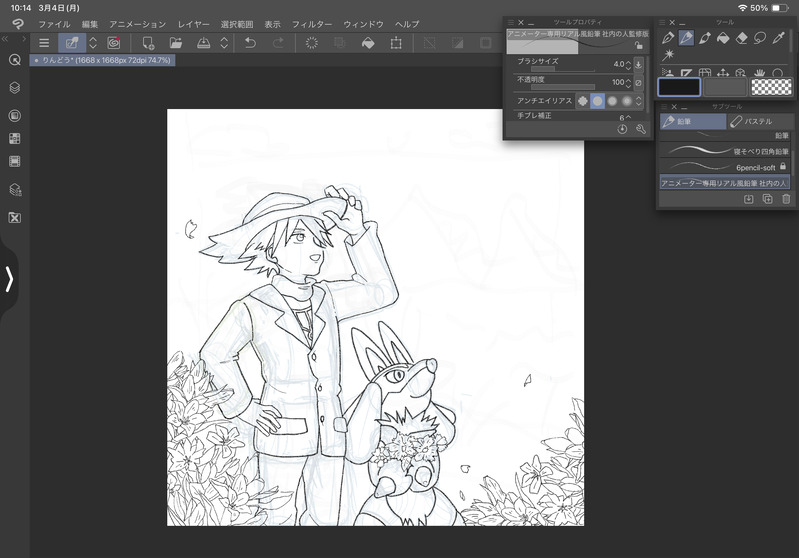The width and height of the screenshot is (799, 558).
Task: Click the Scale/Rotate transform icon
Action: pyautogui.click(x=396, y=43)
